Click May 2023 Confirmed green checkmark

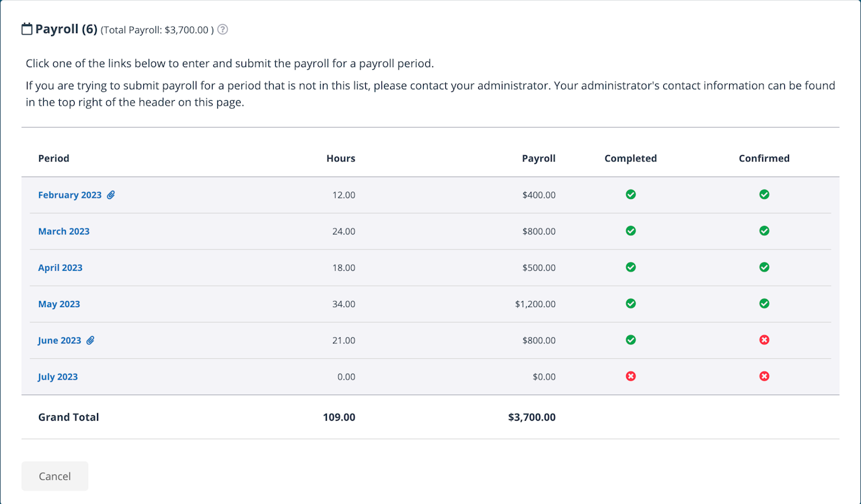tap(764, 304)
